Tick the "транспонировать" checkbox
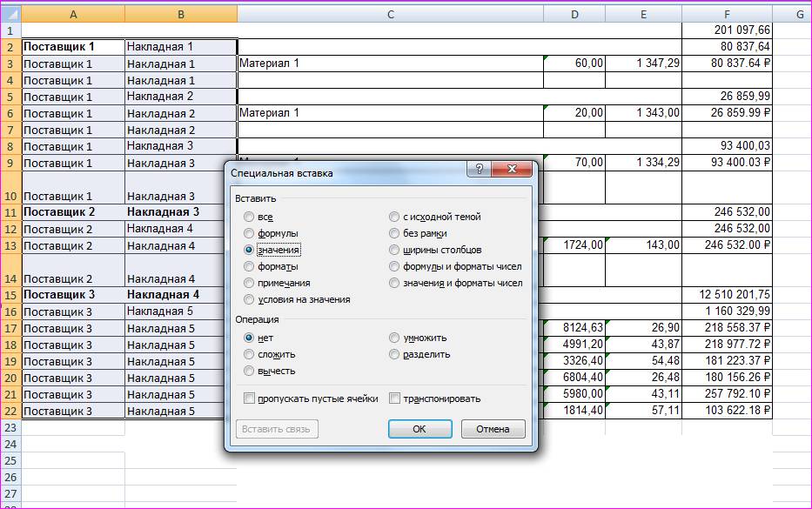The height and width of the screenshot is (509, 812). (395, 398)
